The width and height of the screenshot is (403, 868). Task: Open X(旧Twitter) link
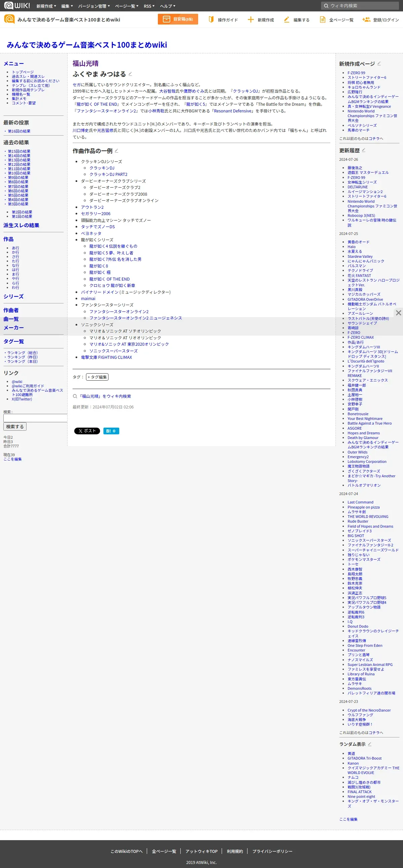coord(22,399)
